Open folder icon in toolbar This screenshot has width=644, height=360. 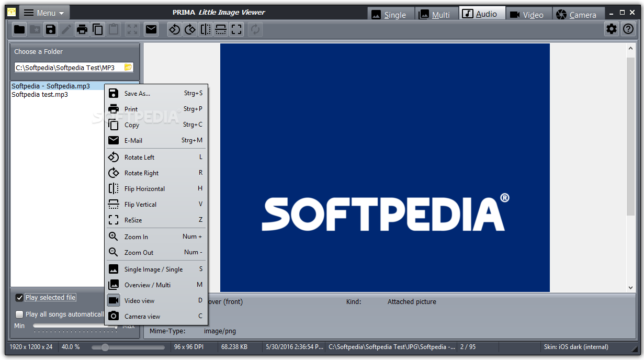19,29
